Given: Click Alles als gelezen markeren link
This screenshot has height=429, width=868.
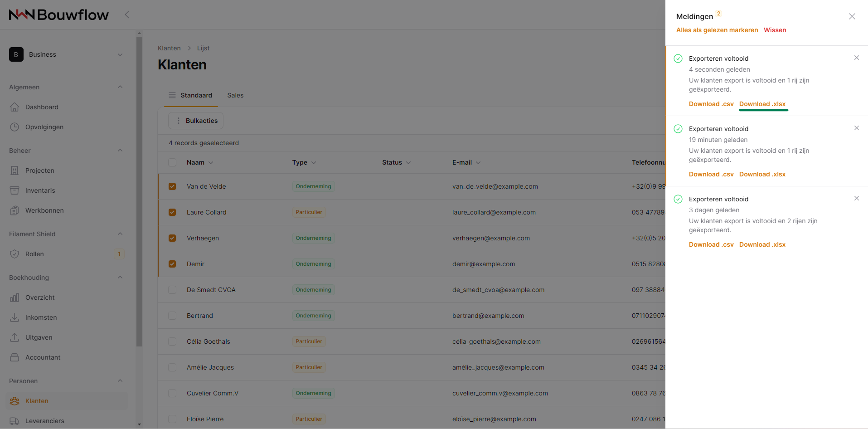Looking at the screenshot, I should [x=717, y=30].
